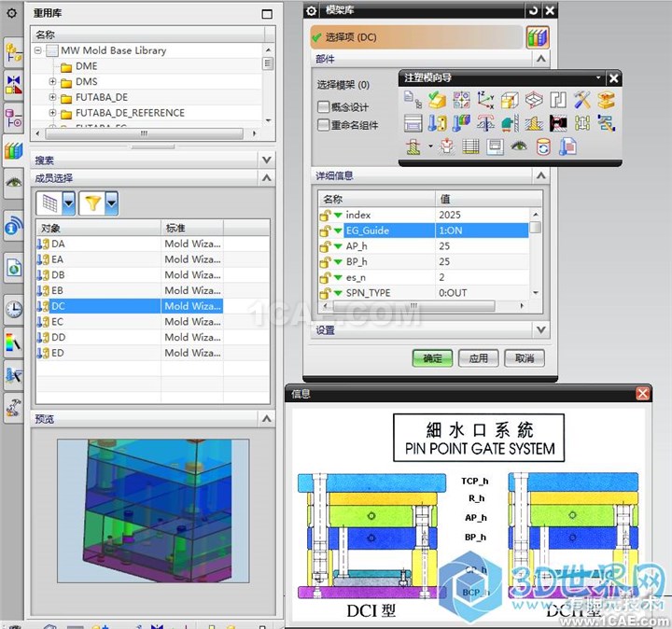672x629 pixels.
Task: Open the 注塑模向导 toolbar options arrow
Action: [x=598, y=77]
